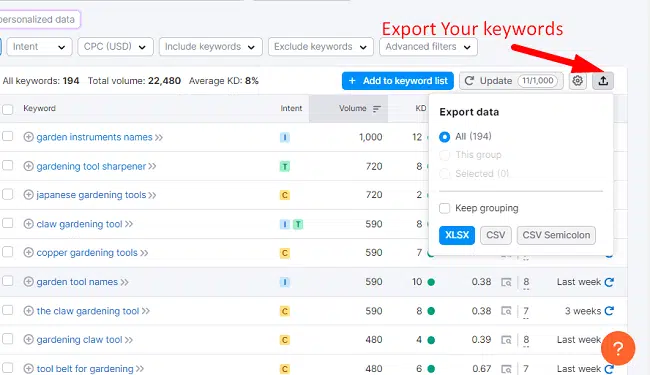Enable the Keep grouping checkbox
The width and height of the screenshot is (650, 375).
pyautogui.click(x=444, y=208)
